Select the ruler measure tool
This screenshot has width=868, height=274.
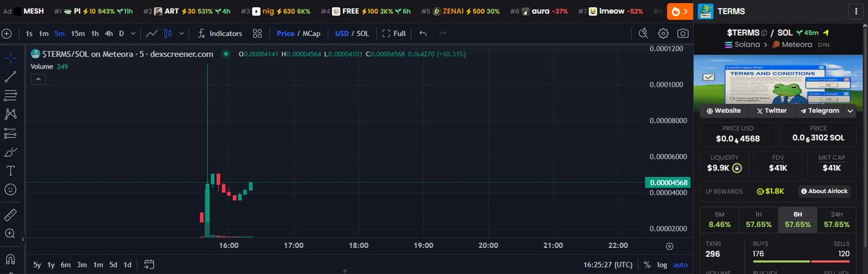[x=11, y=215]
